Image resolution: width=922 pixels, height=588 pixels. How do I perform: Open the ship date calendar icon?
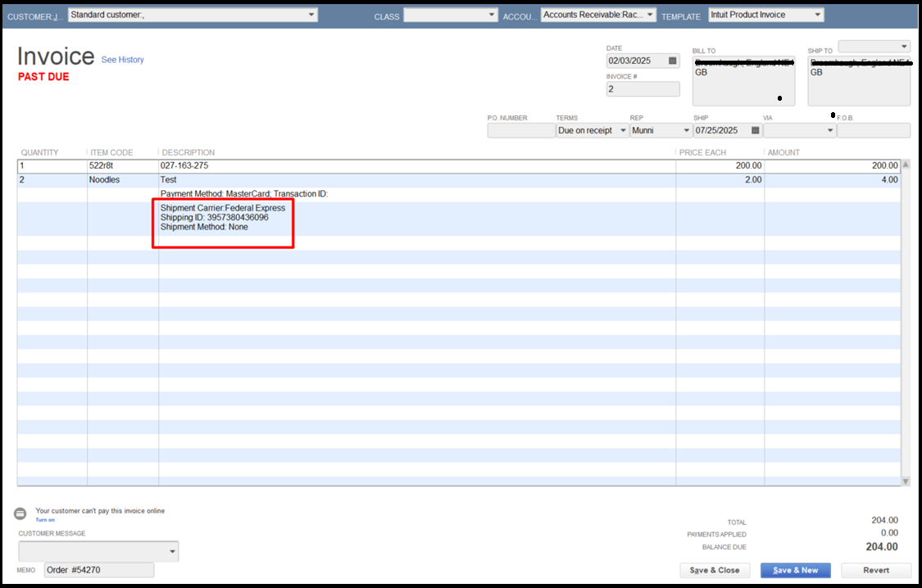(755, 130)
